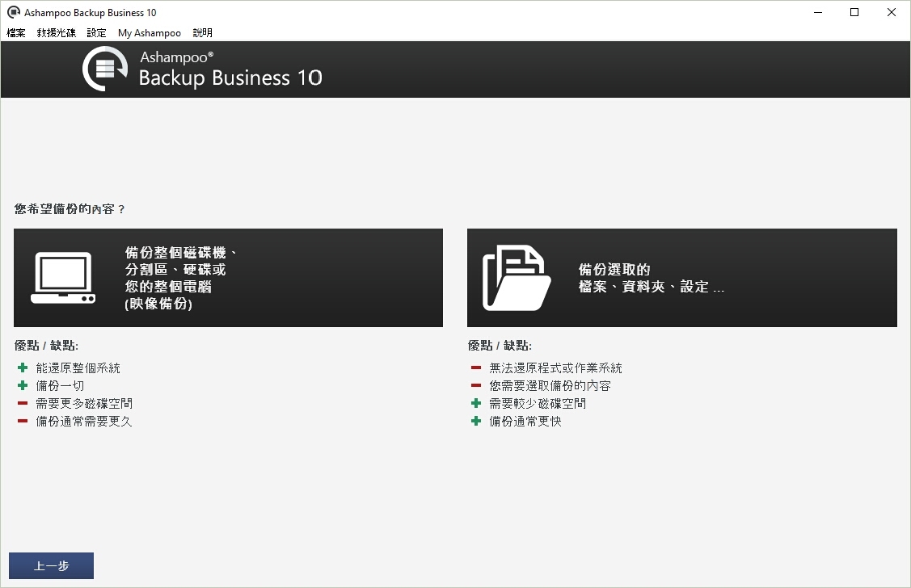Click the text 備份一切
911x588 pixels.
tap(60, 386)
